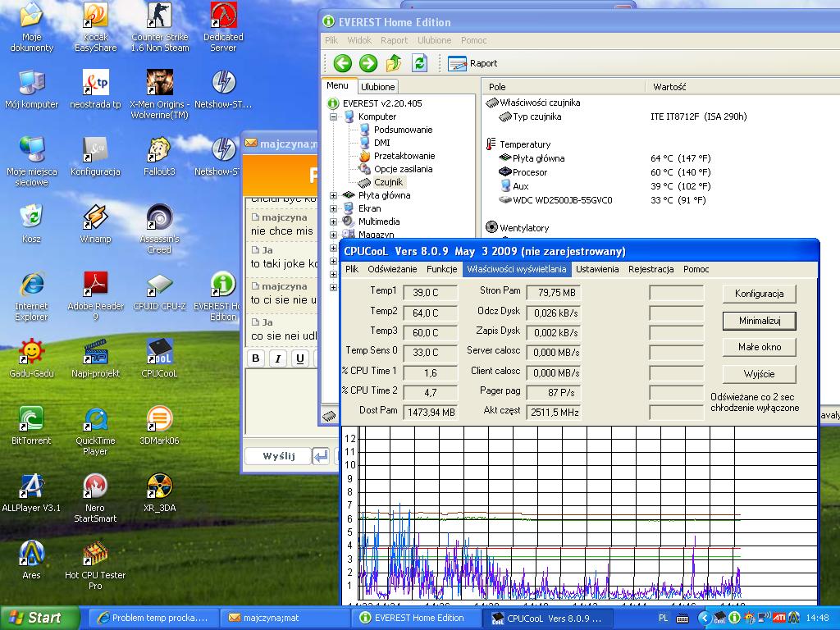
Task: Expand the Ekran tree node
Action: coord(334,208)
